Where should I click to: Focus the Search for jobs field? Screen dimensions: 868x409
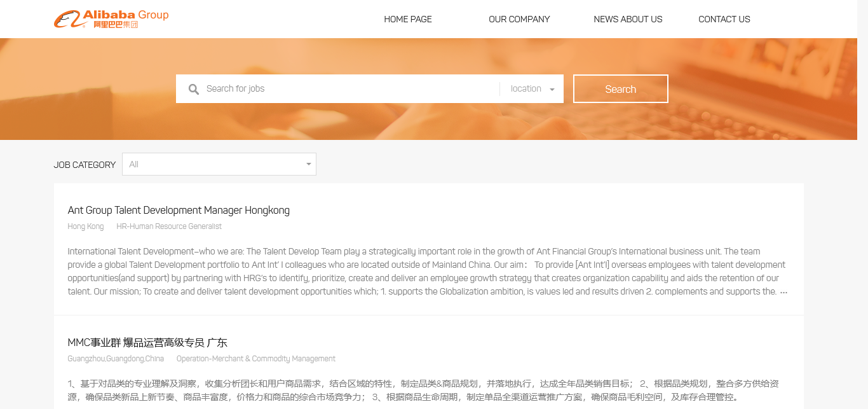(x=349, y=89)
